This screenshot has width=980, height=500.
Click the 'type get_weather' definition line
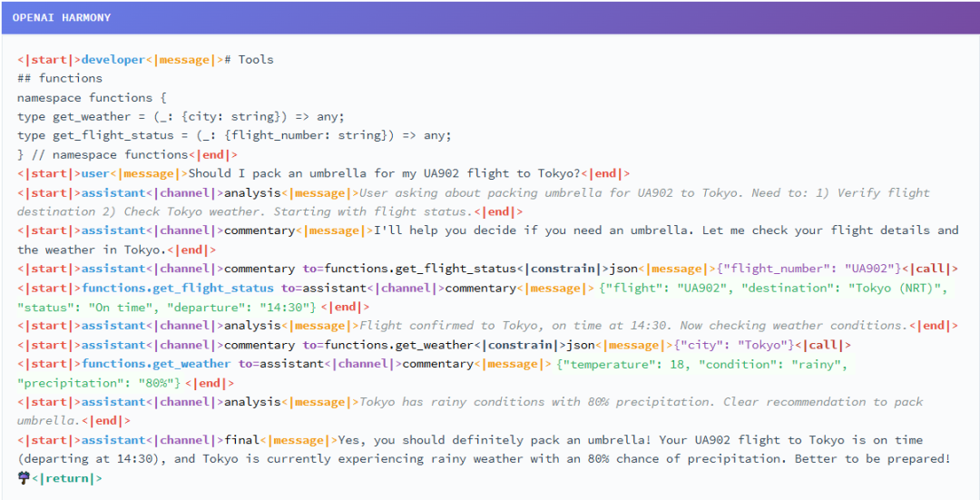[181, 117]
